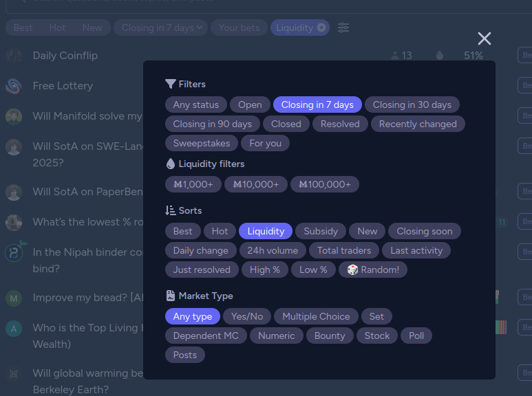Viewport: 532px width, 396px height.
Task: Open the filter settings sliders icon
Action: pyautogui.click(x=343, y=27)
